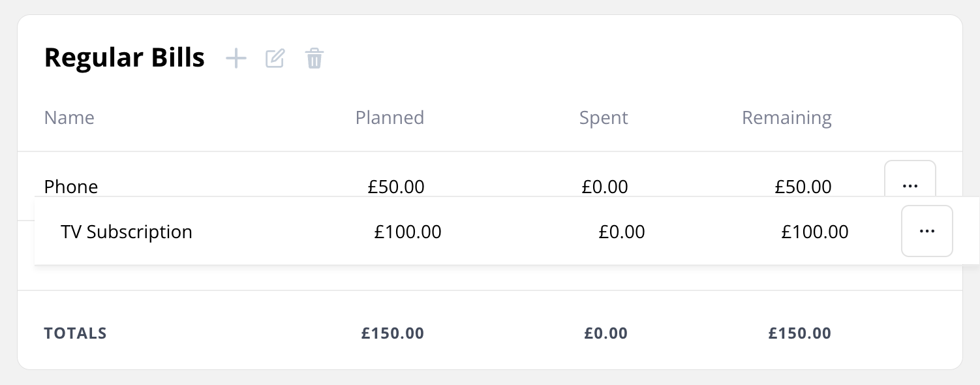The height and width of the screenshot is (385, 980).
Task: Click the TV Subscription bill name
Action: (127, 232)
